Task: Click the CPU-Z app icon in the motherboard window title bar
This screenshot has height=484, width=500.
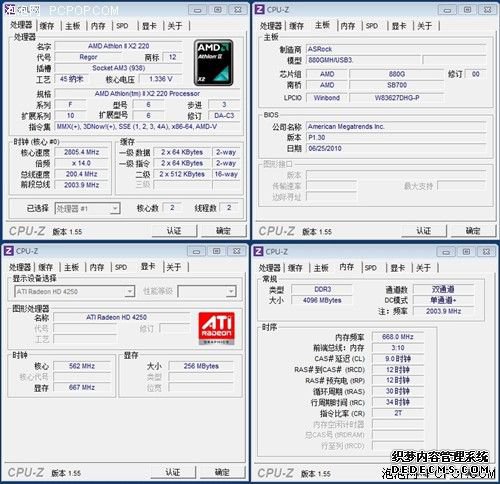Action: point(259,9)
